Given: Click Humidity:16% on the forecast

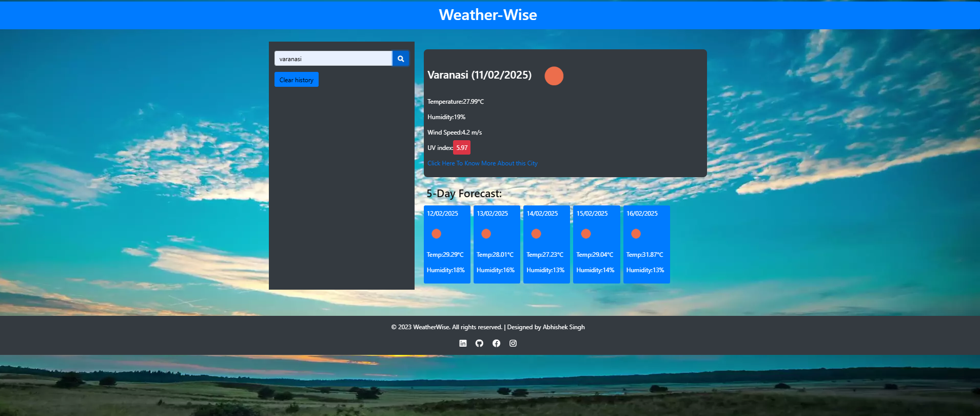Looking at the screenshot, I should pos(495,270).
